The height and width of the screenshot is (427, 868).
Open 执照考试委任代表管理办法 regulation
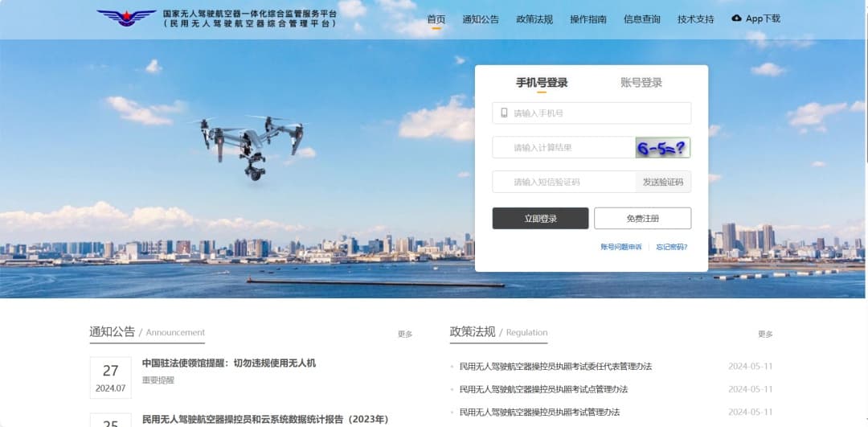[556, 367]
